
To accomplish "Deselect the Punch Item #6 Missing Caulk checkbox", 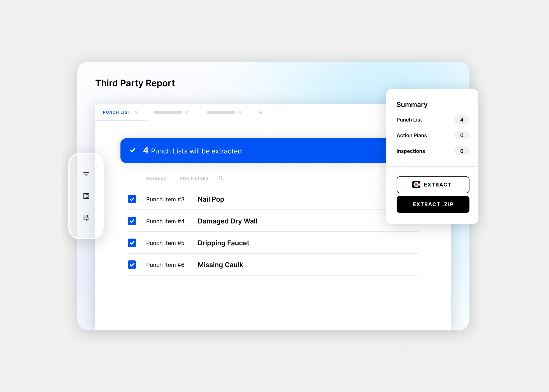I will [x=132, y=265].
